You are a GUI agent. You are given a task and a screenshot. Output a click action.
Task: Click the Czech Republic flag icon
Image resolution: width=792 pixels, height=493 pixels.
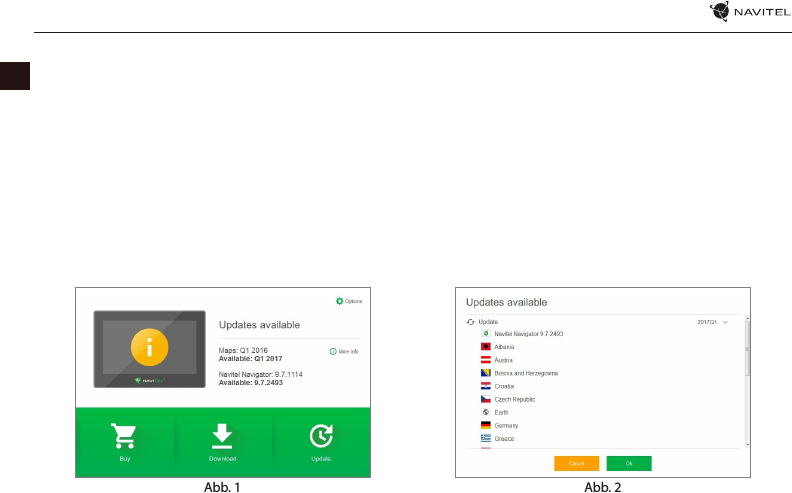click(x=485, y=399)
